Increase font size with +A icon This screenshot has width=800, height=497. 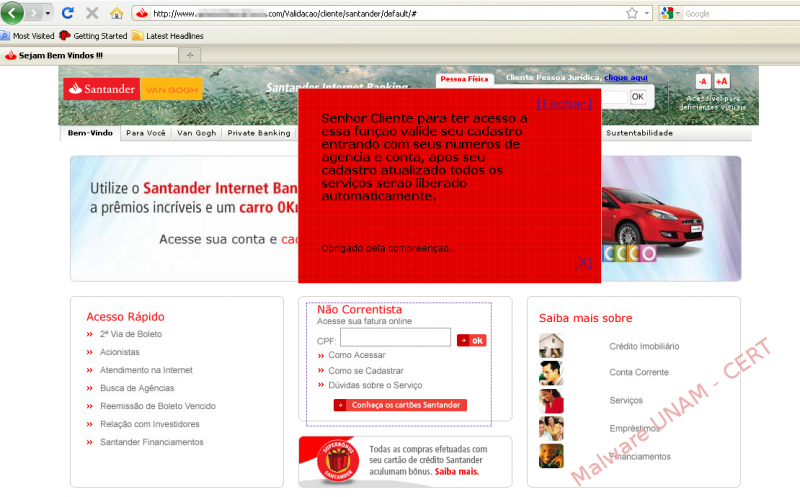coord(721,81)
